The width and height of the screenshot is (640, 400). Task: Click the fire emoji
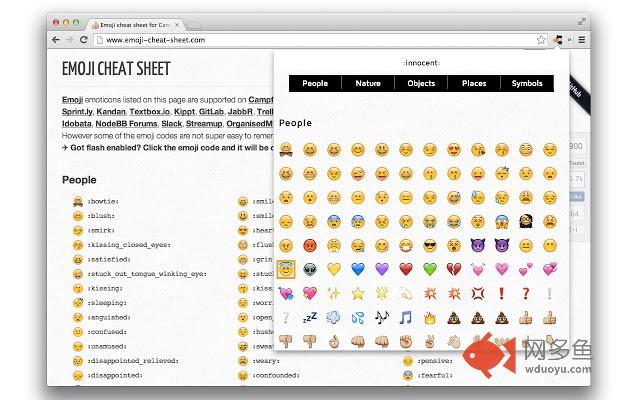[430, 318]
